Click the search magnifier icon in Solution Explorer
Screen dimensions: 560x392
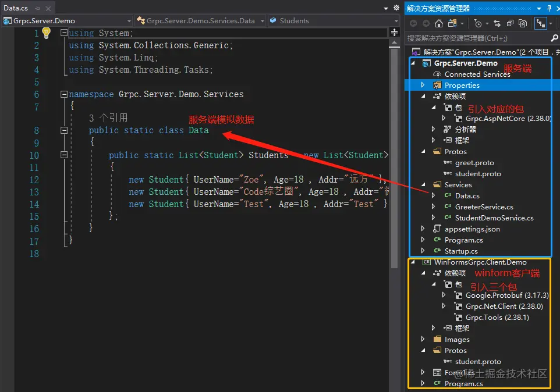coord(554,38)
